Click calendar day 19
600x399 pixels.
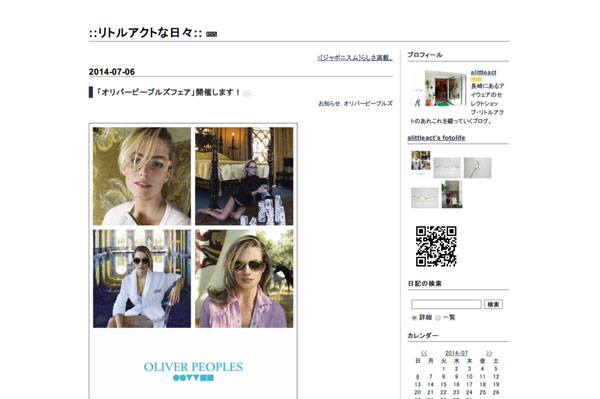pyautogui.click(x=496, y=384)
